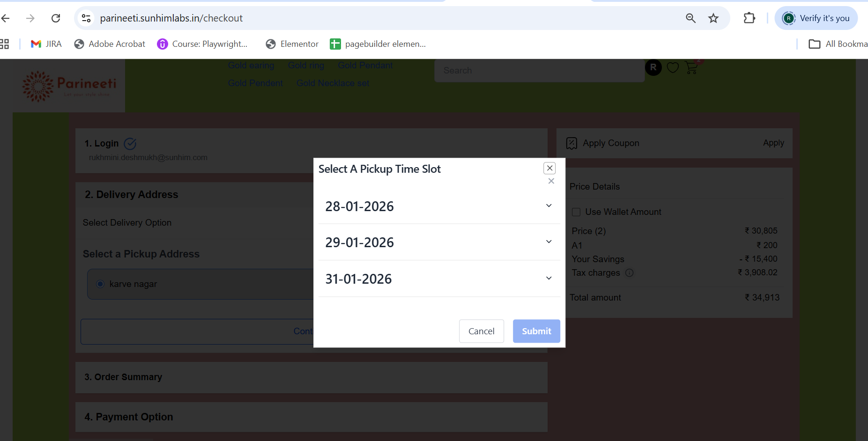This screenshot has width=868, height=441.
Task: Open the browser extensions puzzle icon
Action: (x=749, y=18)
